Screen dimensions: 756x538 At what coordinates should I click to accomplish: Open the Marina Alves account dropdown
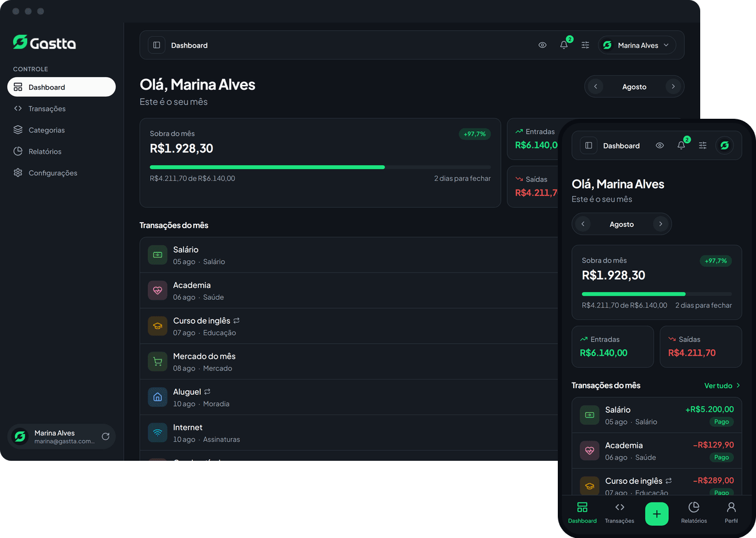[x=637, y=45]
